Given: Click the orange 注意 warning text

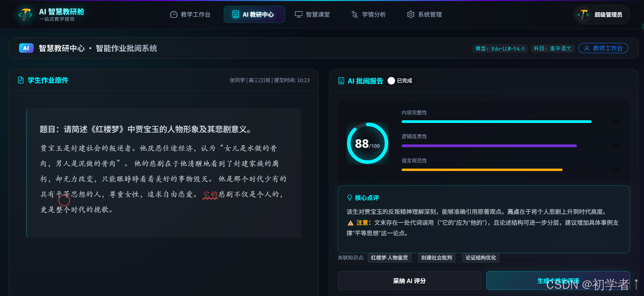Looking at the screenshot, I should (x=364, y=223).
